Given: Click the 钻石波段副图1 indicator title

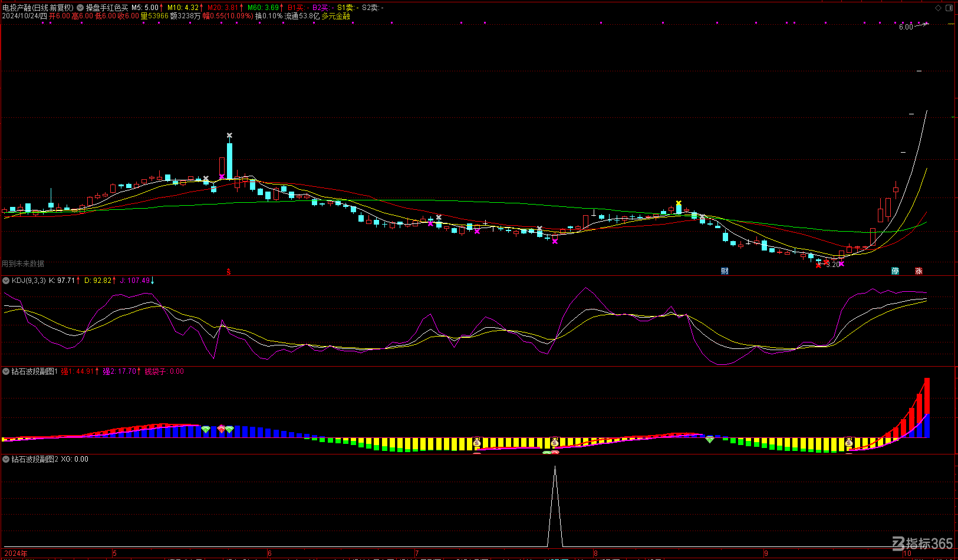Looking at the screenshot, I should tap(34, 371).
